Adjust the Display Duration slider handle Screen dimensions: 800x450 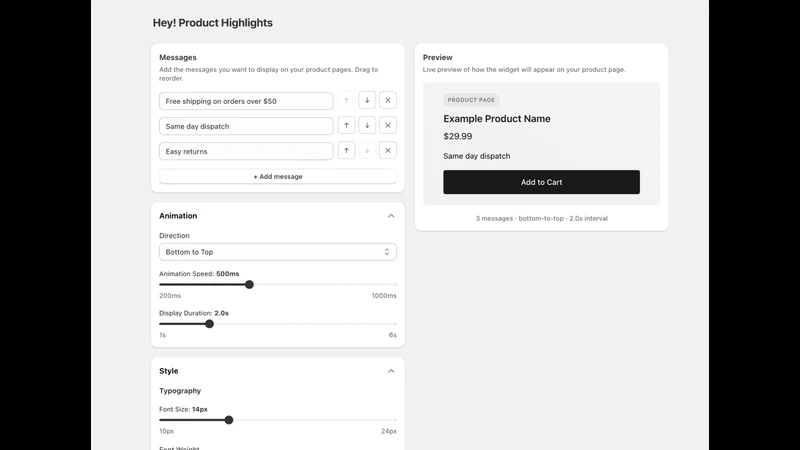click(209, 324)
